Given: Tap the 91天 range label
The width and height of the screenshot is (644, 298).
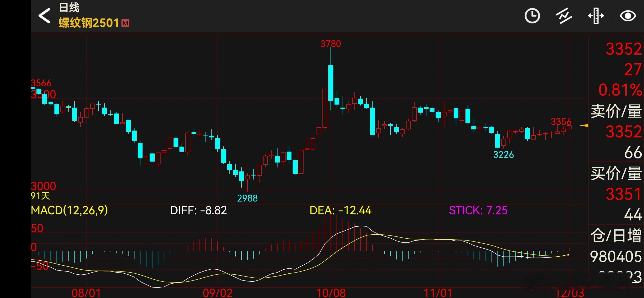Looking at the screenshot, I should click(x=40, y=196).
